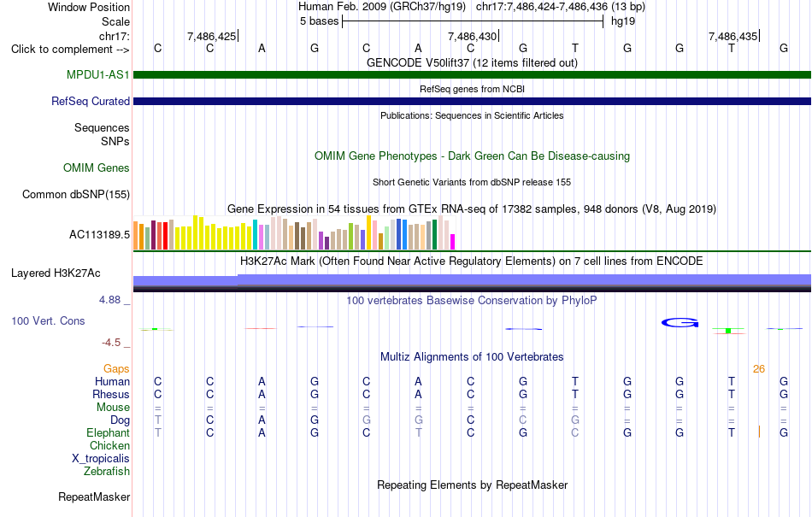The height and width of the screenshot is (517, 812).
Task: Open Short Genetic Variants dbSNP 155 title
Action: (x=472, y=182)
